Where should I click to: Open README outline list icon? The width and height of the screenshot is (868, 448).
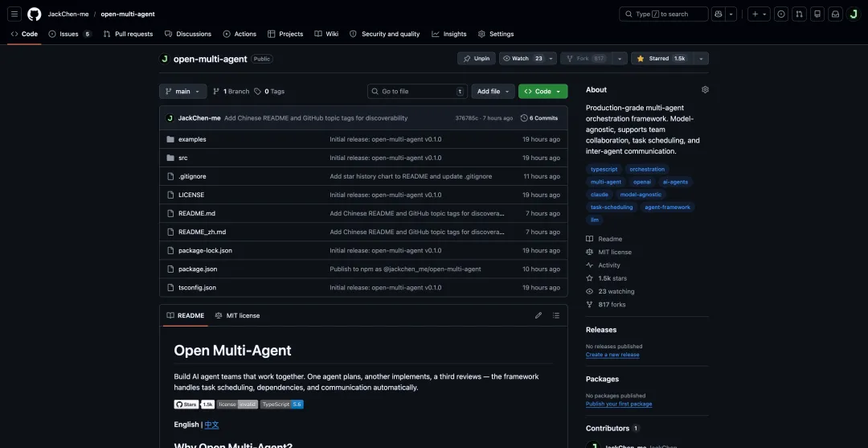[x=556, y=315]
